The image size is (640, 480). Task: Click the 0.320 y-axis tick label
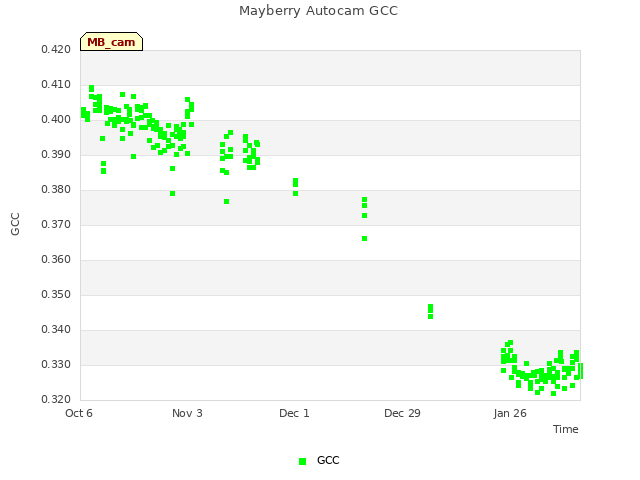[56, 399]
